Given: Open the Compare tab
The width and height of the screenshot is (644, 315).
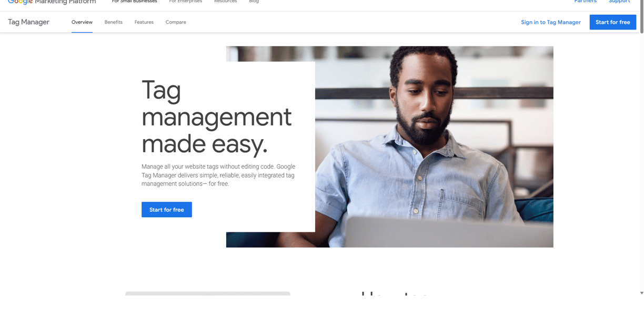Looking at the screenshot, I should pyautogui.click(x=176, y=22).
